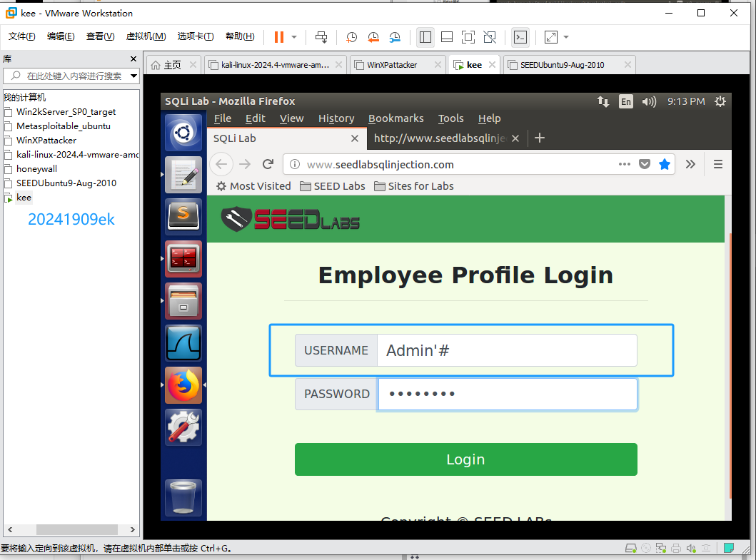
Task: Reload the current page
Action: pyautogui.click(x=268, y=164)
